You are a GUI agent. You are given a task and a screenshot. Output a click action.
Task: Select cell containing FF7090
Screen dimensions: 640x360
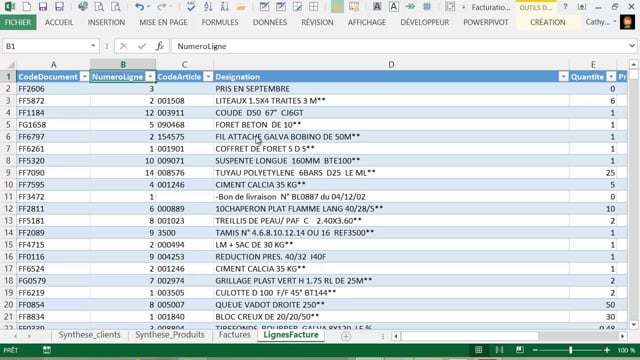click(x=53, y=173)
